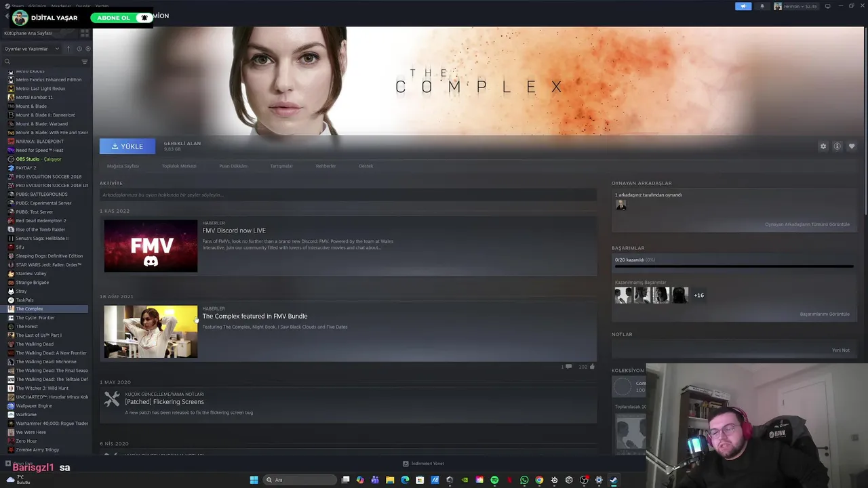
Task: Open WhatsApp from the taskbar
Action: [x=524, y=480]
